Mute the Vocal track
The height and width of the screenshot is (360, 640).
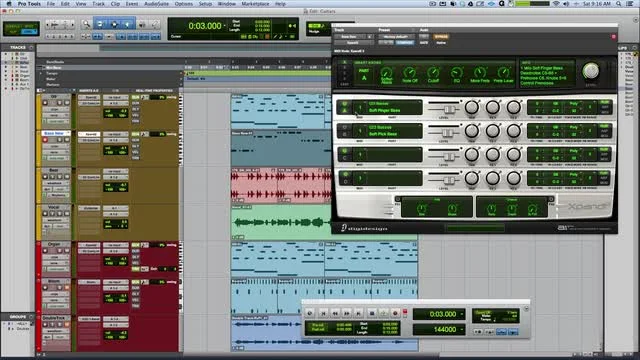click(66, 214)
